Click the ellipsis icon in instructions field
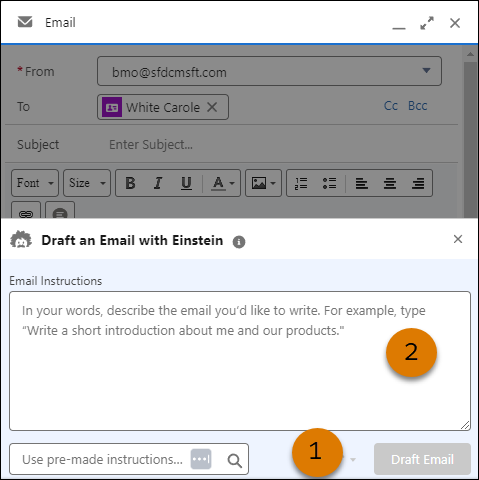Viewport: 479px width, 480px height. tap(201, 459)
